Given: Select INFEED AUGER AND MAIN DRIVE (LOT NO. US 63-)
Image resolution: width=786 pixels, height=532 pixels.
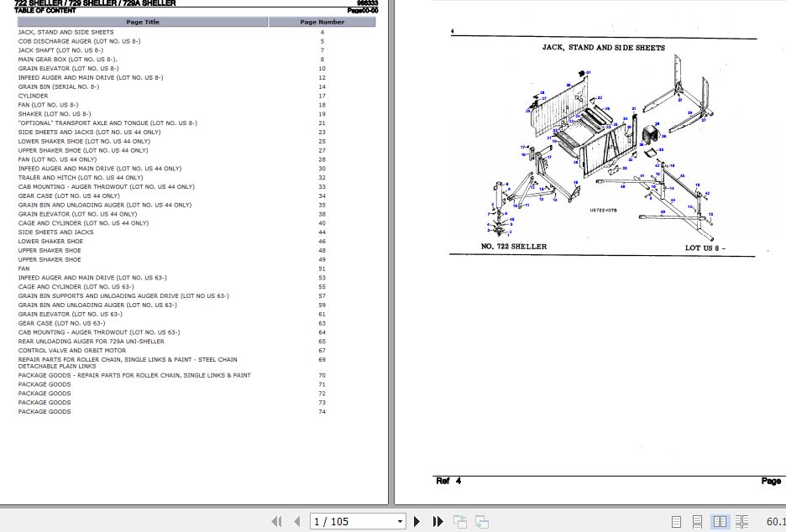Looking at the screenshot, I should (x=92, y=278).
